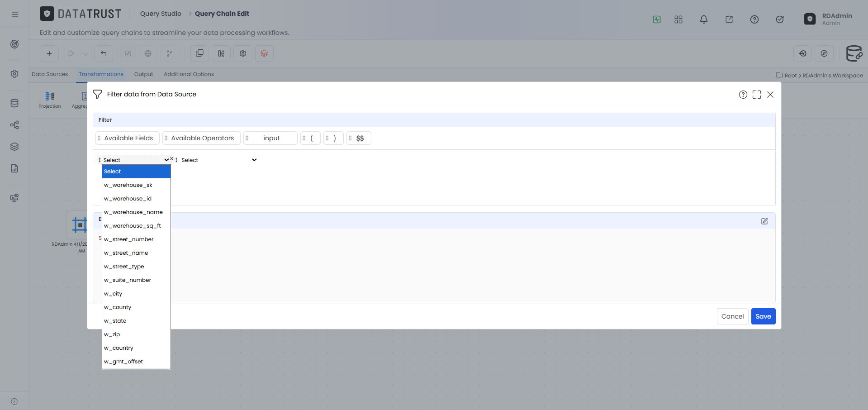The image size is (868, 410).
Task: Choose w_gmt_offset from the list
Action: pos(136,362)
